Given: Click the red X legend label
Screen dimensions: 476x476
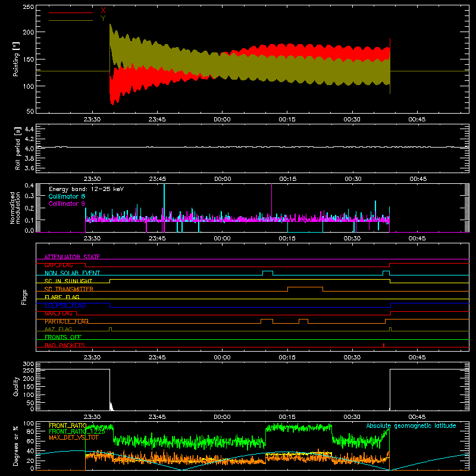Looking at the screenshot, I should click(103, 11).
